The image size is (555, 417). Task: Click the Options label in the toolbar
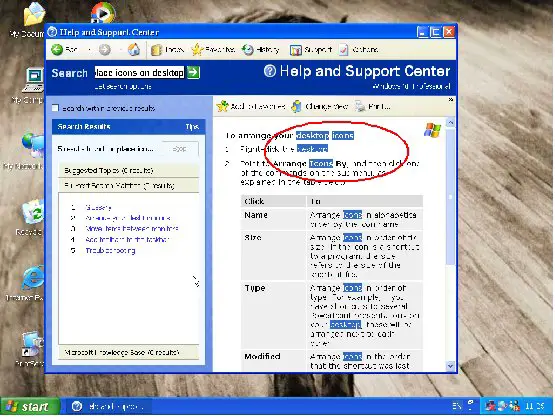click(x=365, y=50)
